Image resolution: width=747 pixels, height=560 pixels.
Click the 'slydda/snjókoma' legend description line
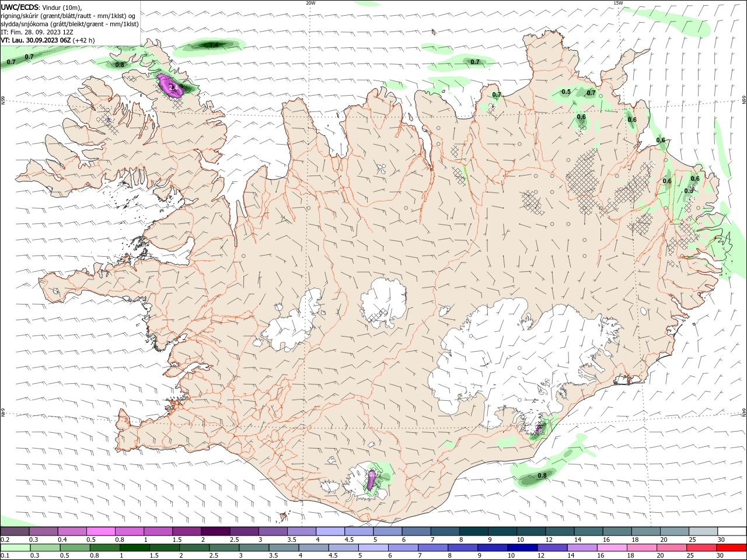[69, 24]
